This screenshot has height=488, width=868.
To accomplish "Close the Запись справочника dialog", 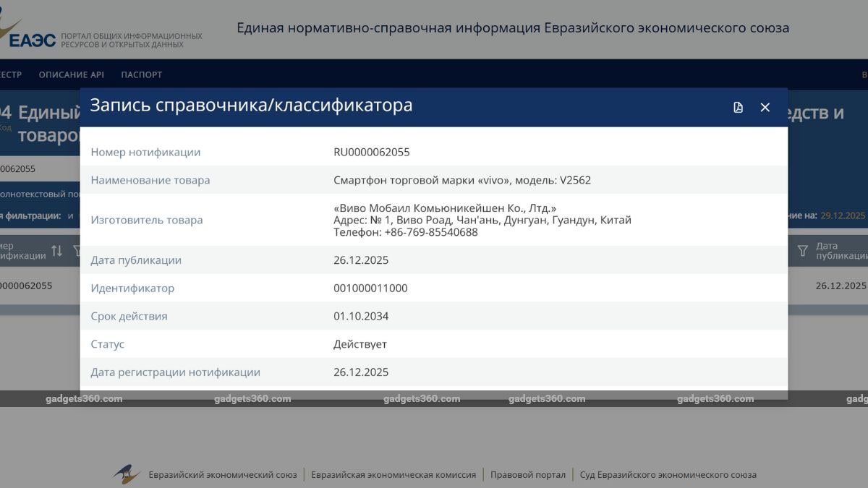I will [x=765, y=108].
